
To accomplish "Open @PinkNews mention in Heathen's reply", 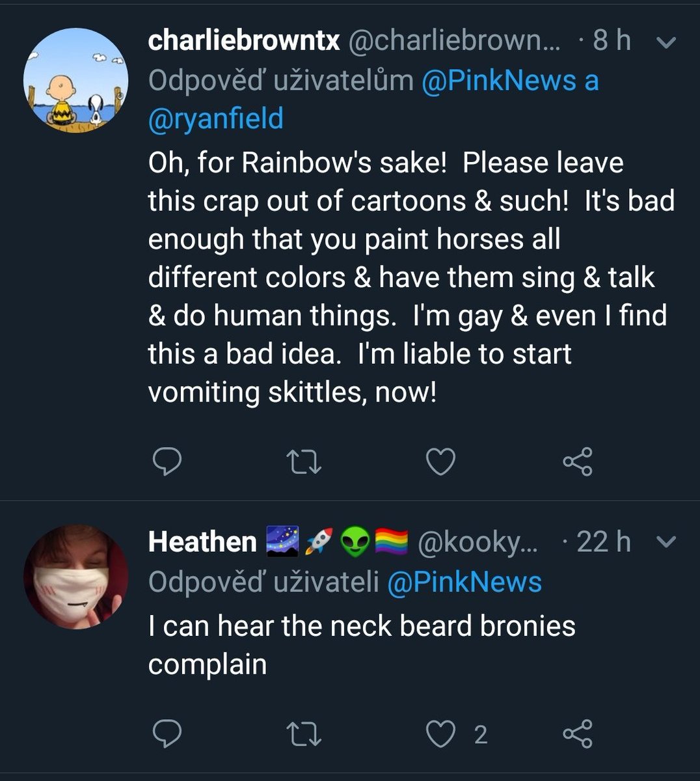I will [464, 582].
